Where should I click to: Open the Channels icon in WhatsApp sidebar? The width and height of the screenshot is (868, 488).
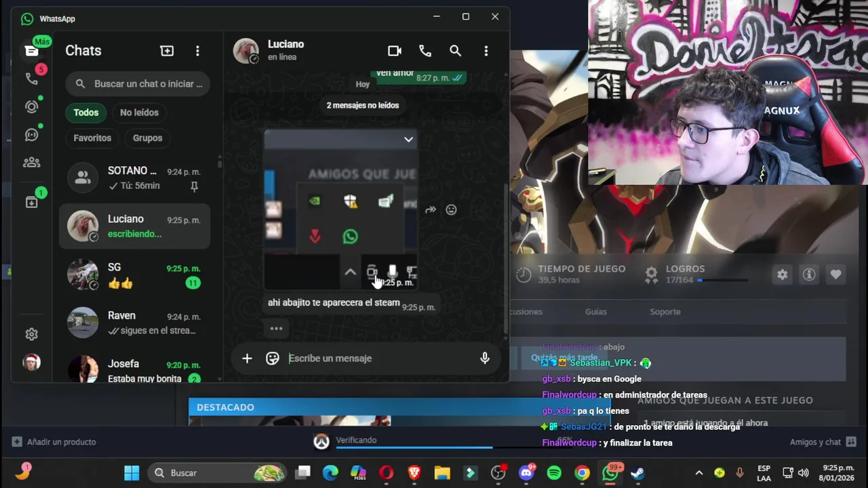[31, 134]
